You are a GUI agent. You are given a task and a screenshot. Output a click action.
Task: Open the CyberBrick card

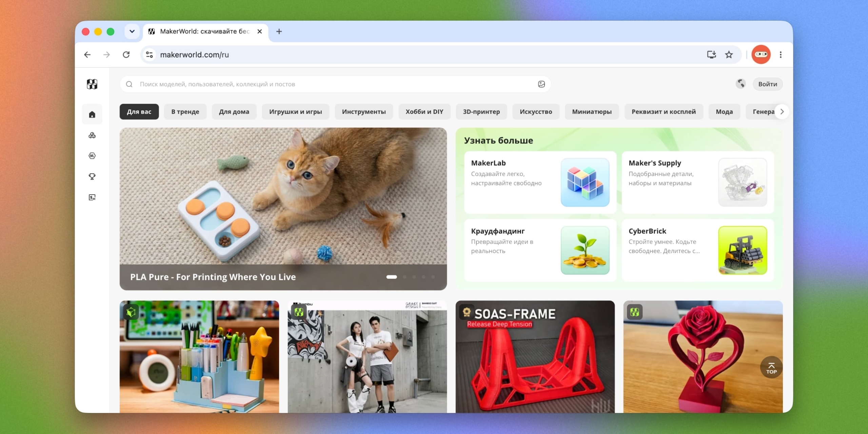coord(698,250)
